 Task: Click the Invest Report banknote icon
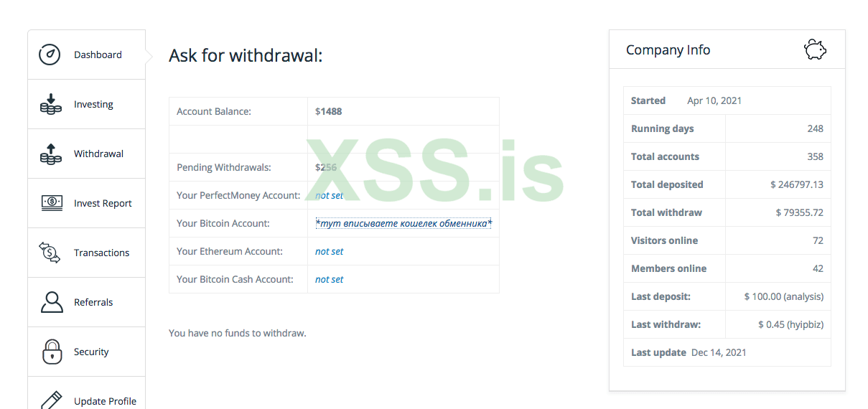tap(50, 203)
